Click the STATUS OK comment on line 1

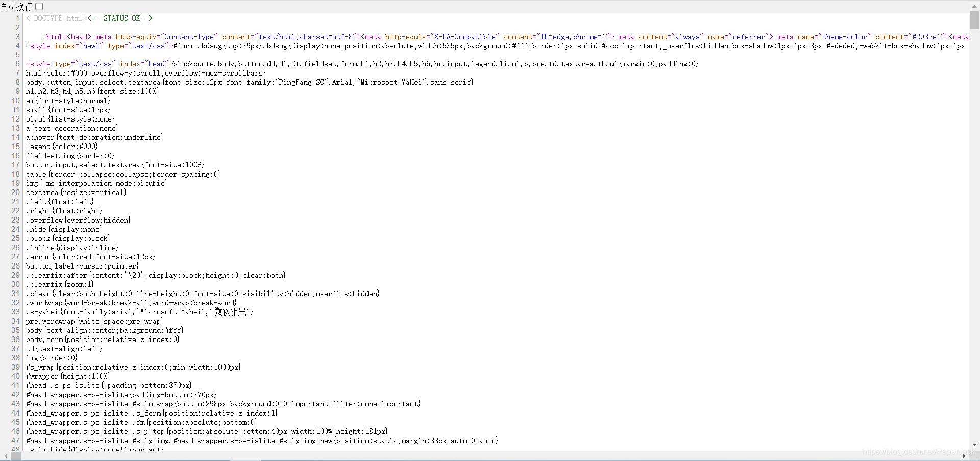(120, 18)
